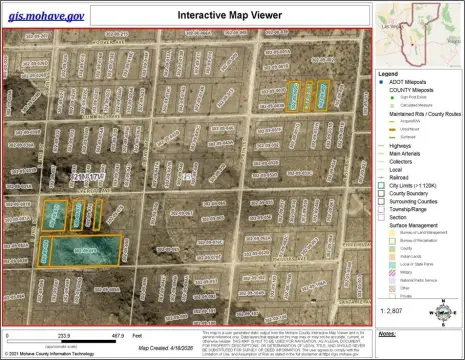Screen dimensions: 465x360
Task: Select the National Parks Service swatch
Action: coord(392,281)
